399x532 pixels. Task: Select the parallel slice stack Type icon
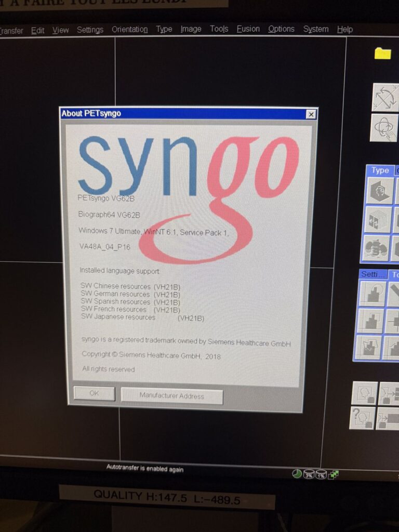(378, 220)
